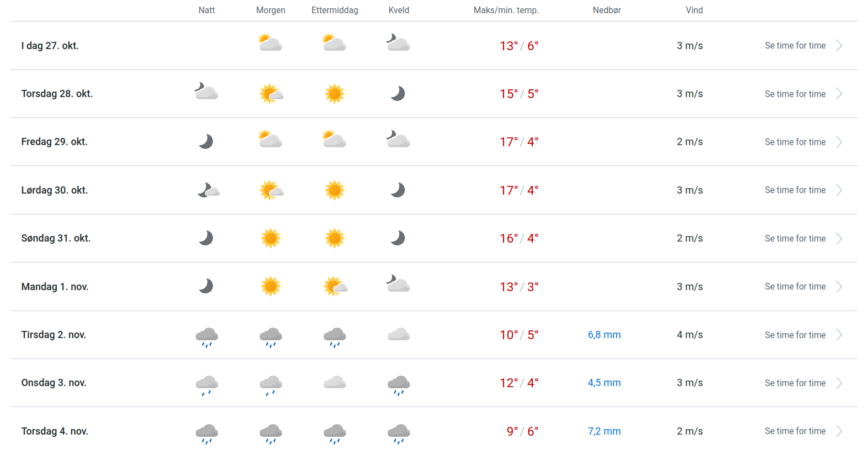Viewport: 868px width, 455px height.
Task: Click the cloudy afternoon icon for Onsdag 3. nov.
Action: click(x=335, y=383)
